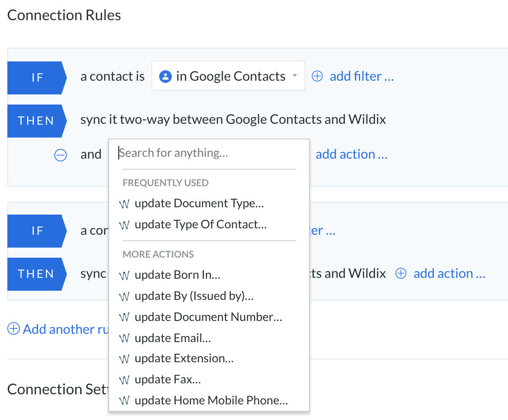This screenshot has width=508, height=420.
Task: Click Wildix icon beside 'update Type Of Contact'
Action: point(124,225)
